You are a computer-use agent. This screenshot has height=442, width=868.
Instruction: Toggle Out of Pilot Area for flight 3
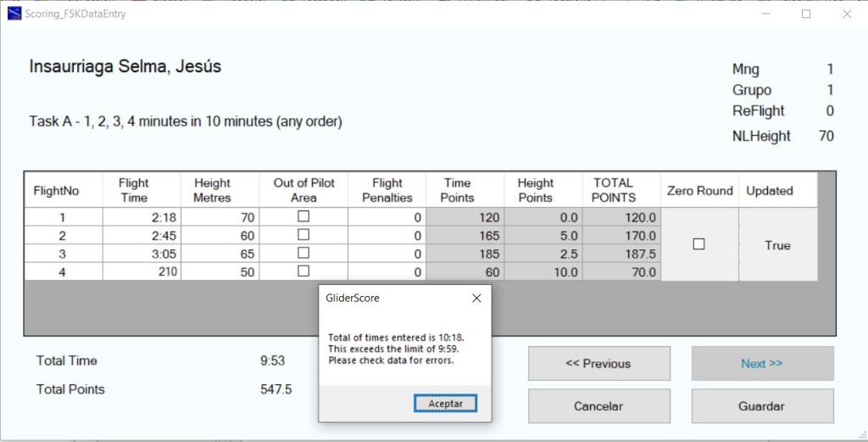[x=303, y=254]
